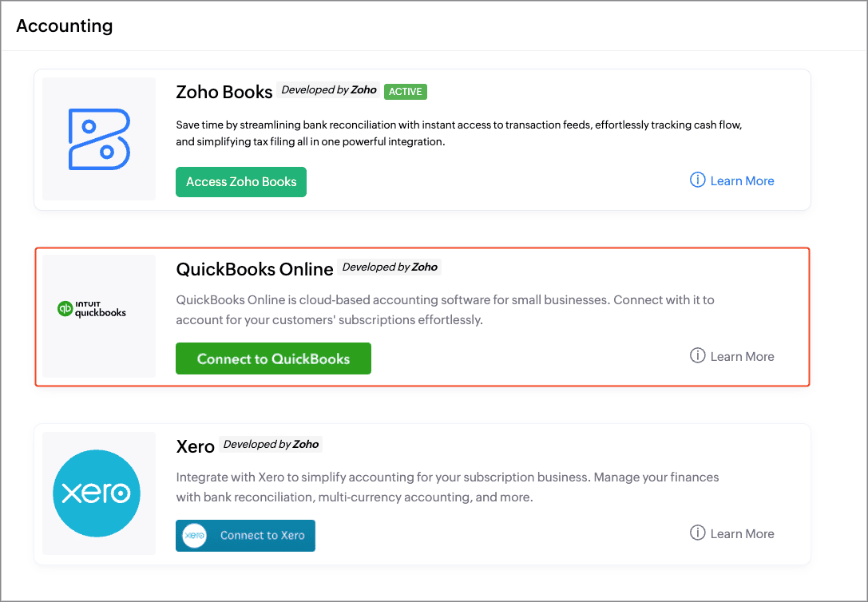Open Learn More link for Zoho Books
Image resolution: width=868 pixels, height=602 pixels.
click(x=742, y=181)
